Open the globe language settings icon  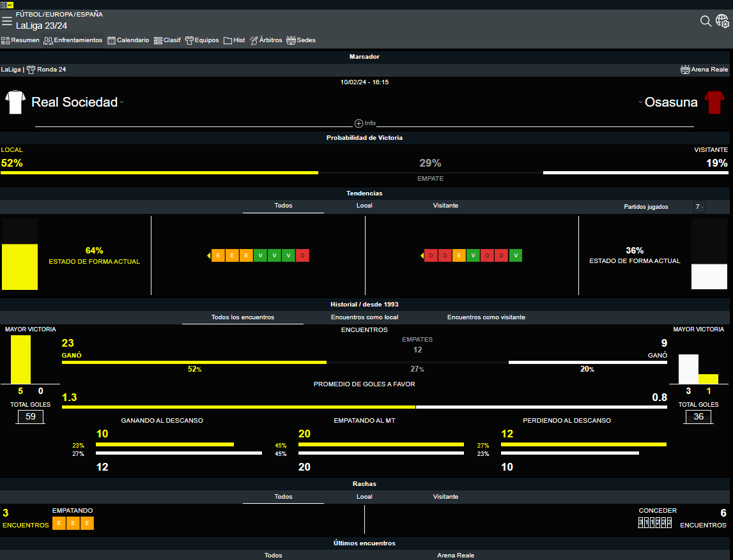[x=722, y=22]
